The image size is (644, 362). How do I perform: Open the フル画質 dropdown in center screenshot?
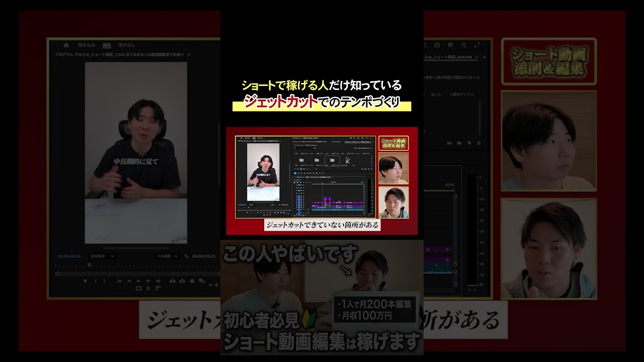coord(273,205)
